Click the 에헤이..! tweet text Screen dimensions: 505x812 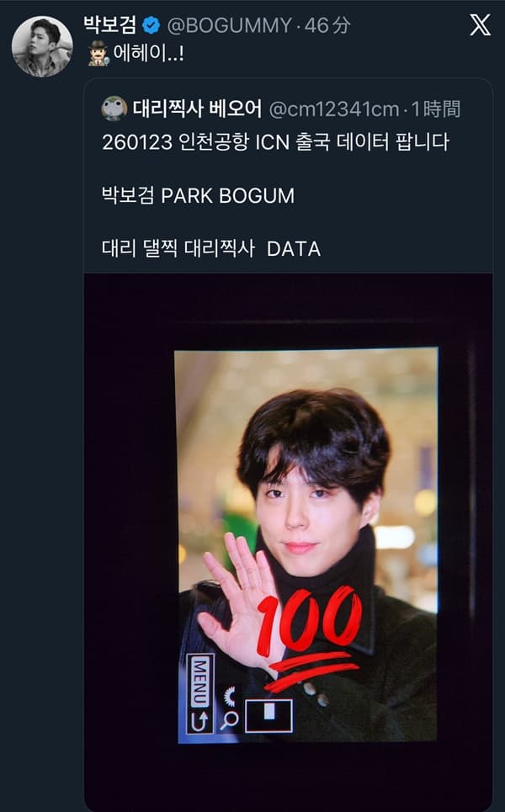click(x=148, y=53)
